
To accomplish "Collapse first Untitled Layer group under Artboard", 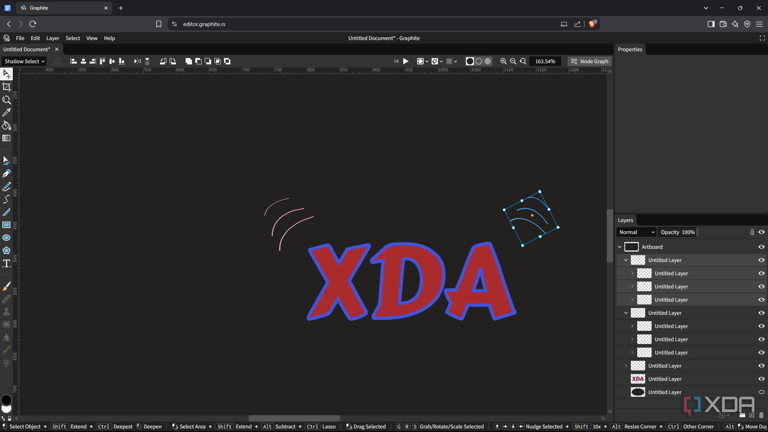I will (x=626, y=260).
